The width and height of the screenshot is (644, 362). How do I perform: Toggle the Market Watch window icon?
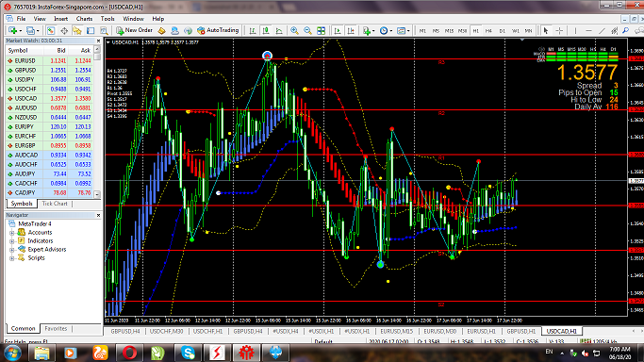pos(51,30)
